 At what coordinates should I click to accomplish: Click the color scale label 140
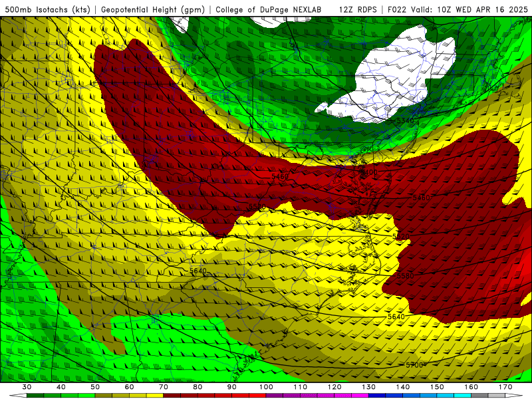403,387
